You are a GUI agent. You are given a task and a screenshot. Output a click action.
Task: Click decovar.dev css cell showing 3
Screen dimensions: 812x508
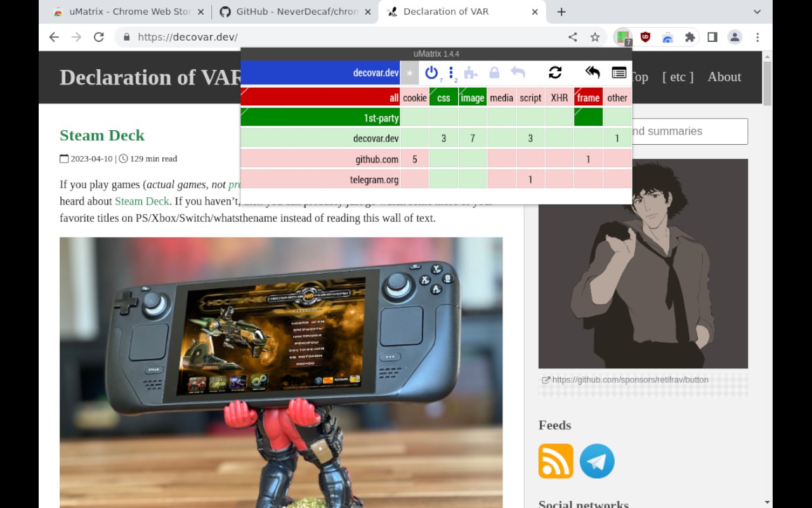[444, 138]
